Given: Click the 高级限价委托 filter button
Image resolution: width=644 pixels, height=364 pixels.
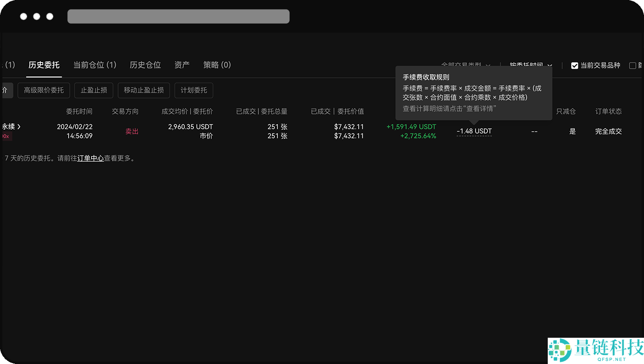Looking at the screenshot, I should click(x=43, y=90).
